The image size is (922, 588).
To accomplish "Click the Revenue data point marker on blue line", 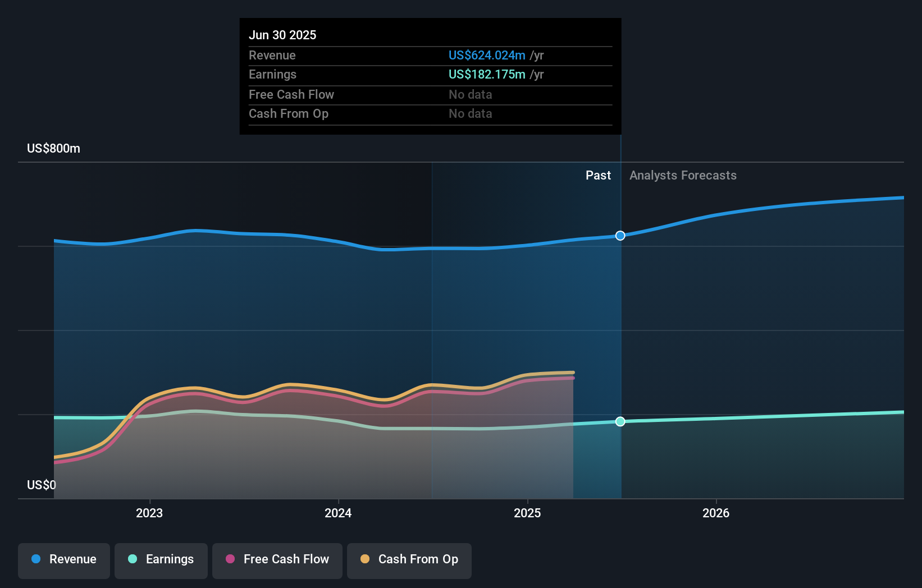I will (620, 236).
